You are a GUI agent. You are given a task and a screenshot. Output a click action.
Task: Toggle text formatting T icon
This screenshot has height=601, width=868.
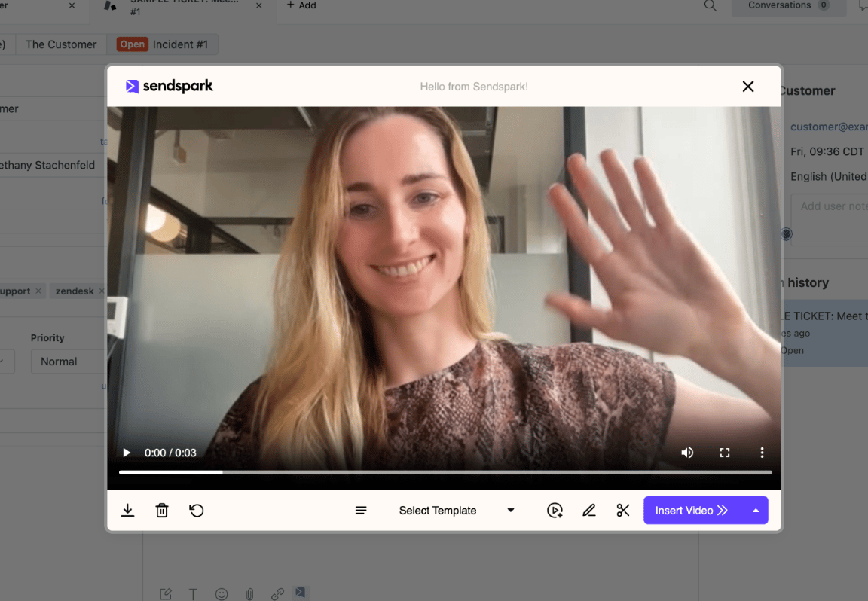193,593
